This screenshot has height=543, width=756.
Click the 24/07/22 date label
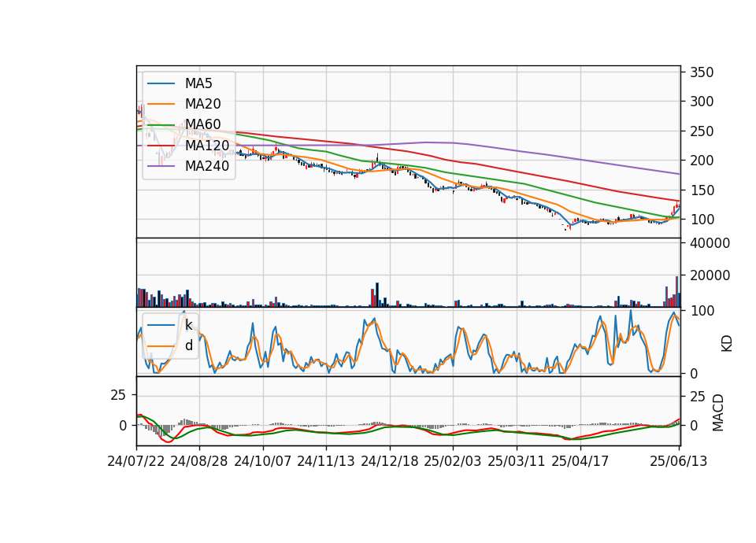click(136, 461)
